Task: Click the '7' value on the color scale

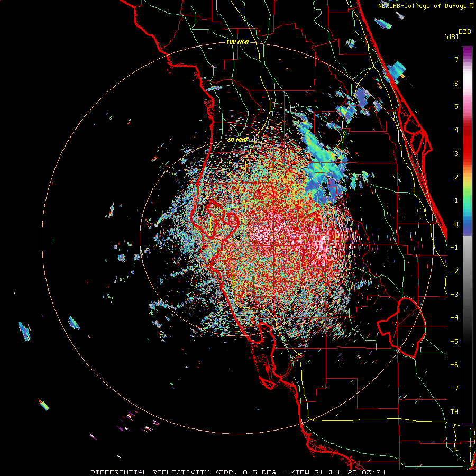Action: click(456, 59)
